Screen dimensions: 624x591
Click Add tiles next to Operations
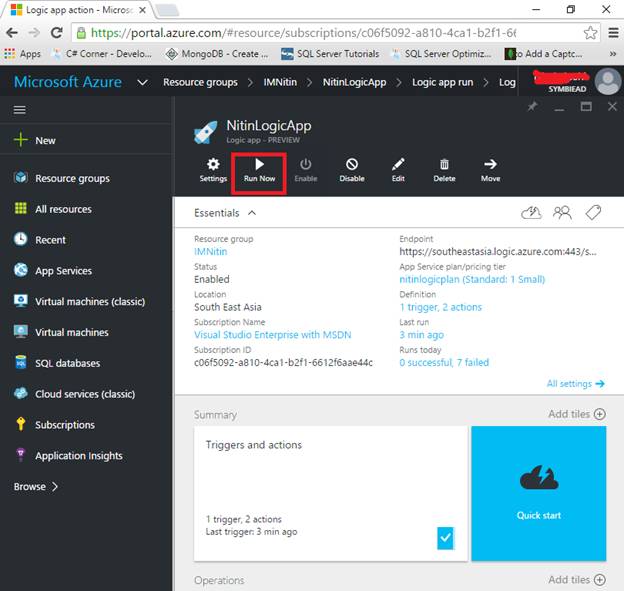tap(577, 580)
